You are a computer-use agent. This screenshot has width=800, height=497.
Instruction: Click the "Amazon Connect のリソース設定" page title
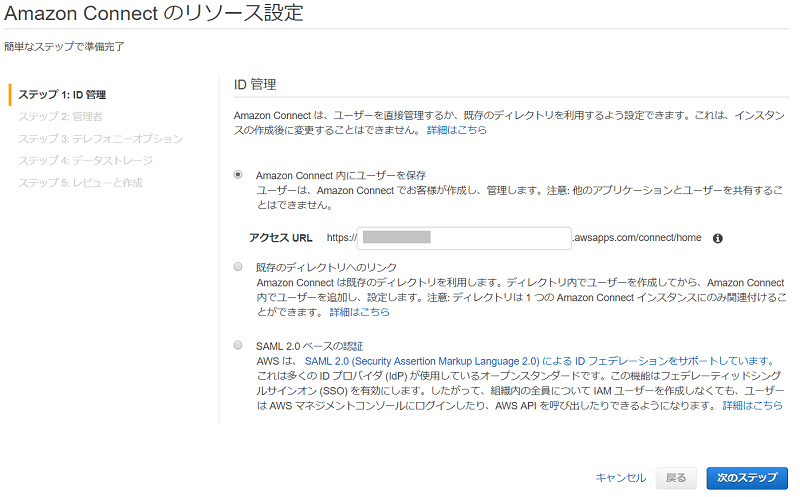pos(154,13)
